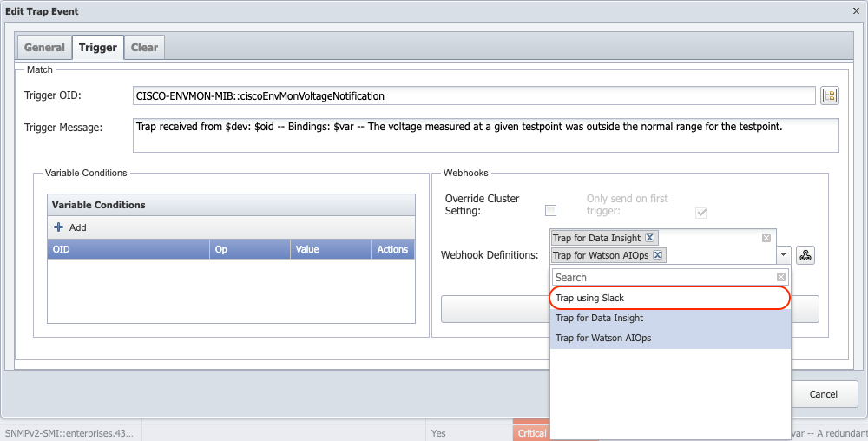868x441 pixels.
Task: Clear all selected webhook definitions
Action: pyautogui.click(x=766, y=238)
